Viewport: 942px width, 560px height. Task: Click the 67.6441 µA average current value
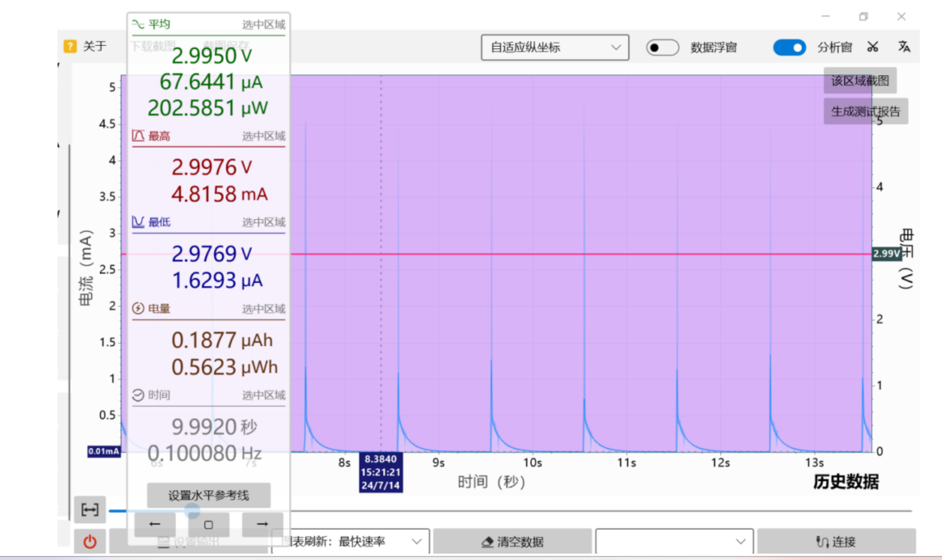[211, 82]
